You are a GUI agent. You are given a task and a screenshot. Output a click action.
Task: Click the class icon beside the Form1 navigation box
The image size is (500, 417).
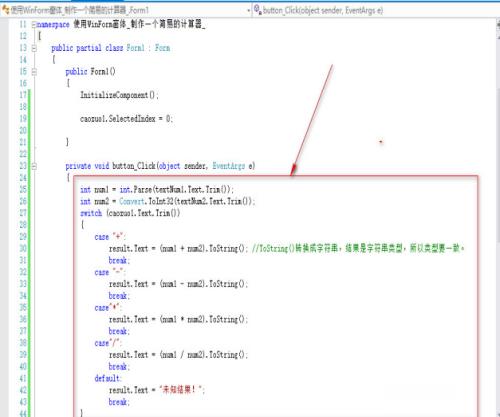pyautogui.click(x=6, y=10)
